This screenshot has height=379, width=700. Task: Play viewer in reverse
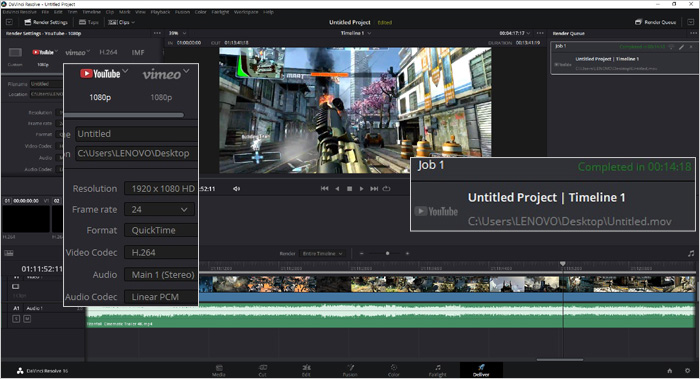(x=337, y=189)
